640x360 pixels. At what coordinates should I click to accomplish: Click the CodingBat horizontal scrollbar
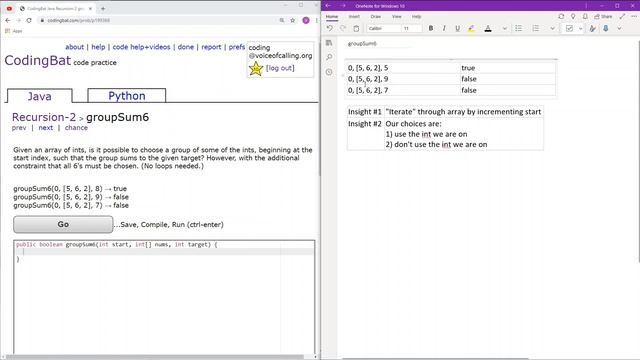(155, 357)
